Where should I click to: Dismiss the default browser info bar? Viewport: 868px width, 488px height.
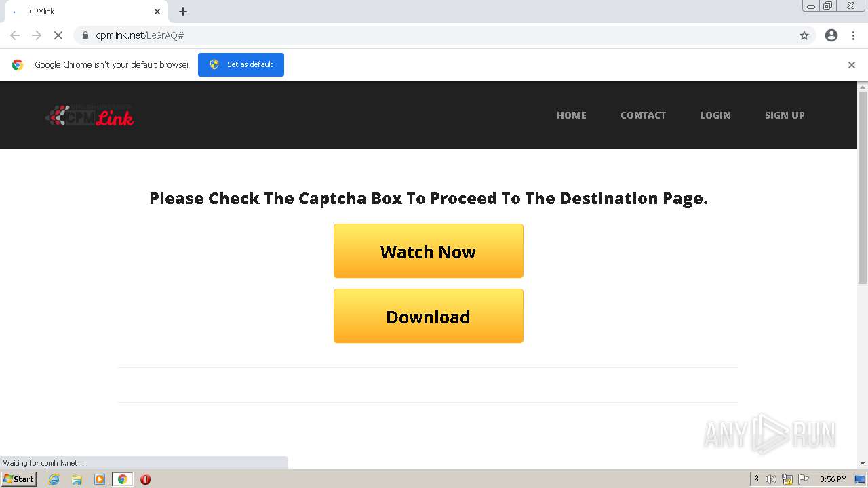click(852, 65)
